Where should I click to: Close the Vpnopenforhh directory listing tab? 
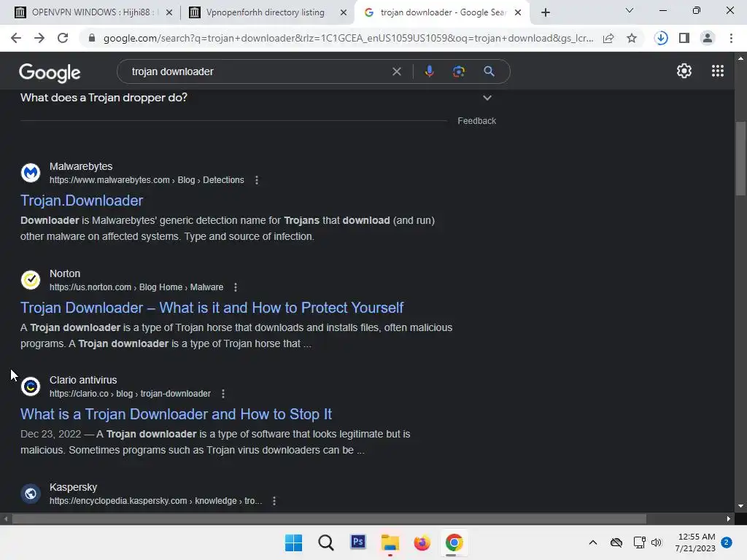pos(343,12)
